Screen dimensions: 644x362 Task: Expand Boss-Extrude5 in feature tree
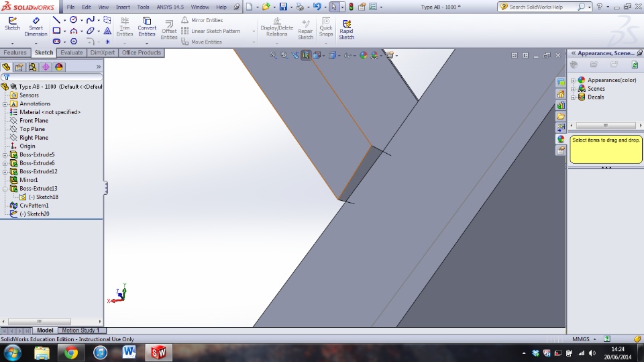(5, 154)
